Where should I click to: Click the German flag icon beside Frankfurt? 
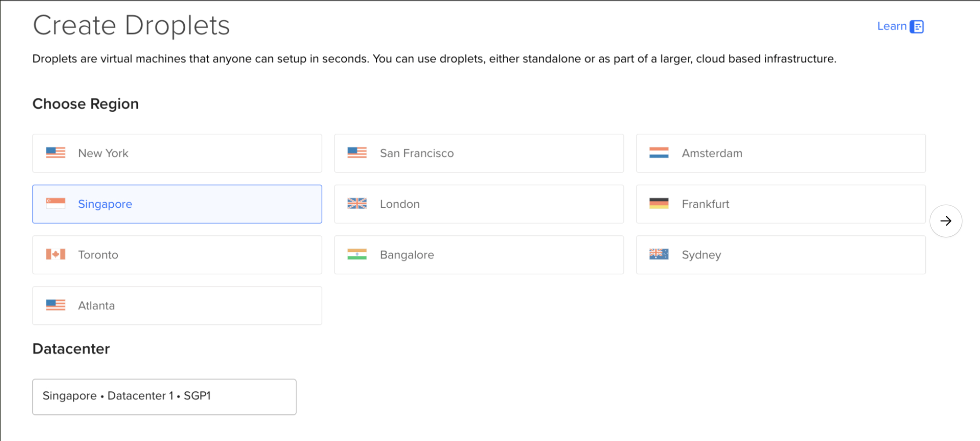click(x=659, y=203)
